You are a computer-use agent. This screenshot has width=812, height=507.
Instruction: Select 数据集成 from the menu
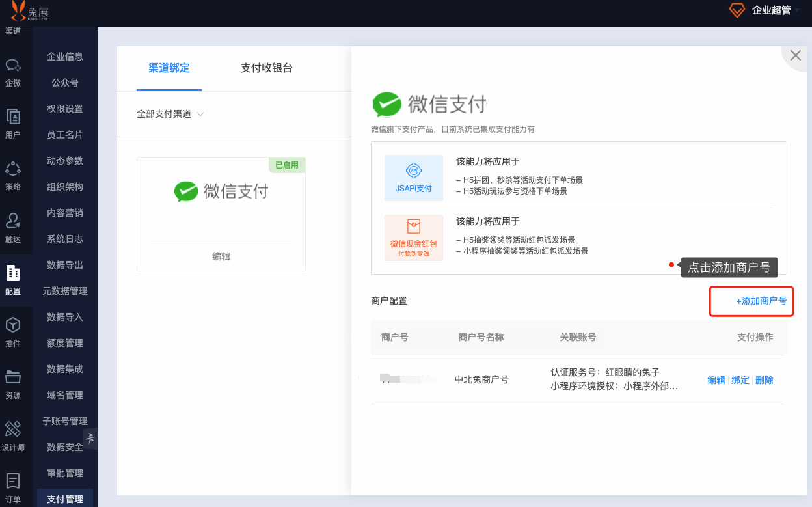(65, 369)
